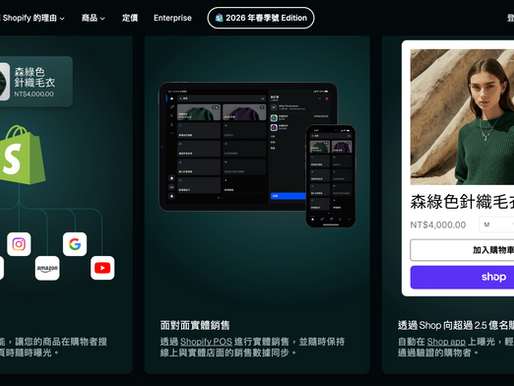This screenshot has width=514, height=386.
Task: Click the tablet POS mockup image
Action: (248, 147)
